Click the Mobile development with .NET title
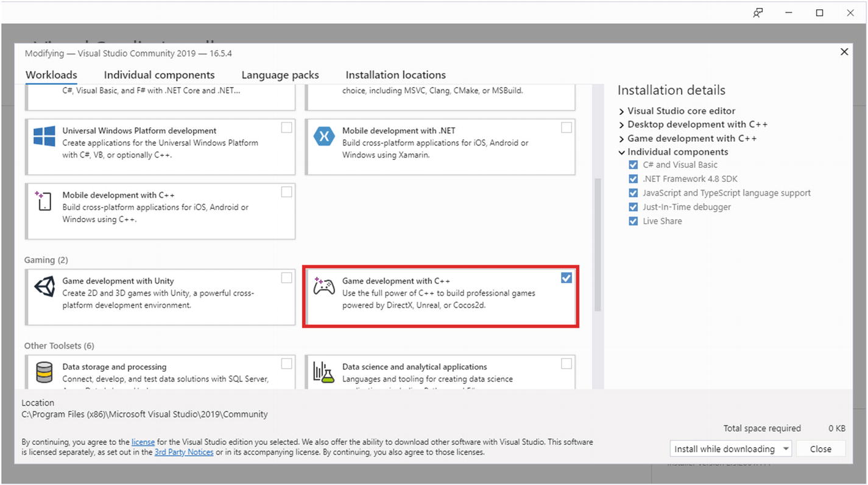This screenshot has height=485, width=868. click(x=399, y=131)
